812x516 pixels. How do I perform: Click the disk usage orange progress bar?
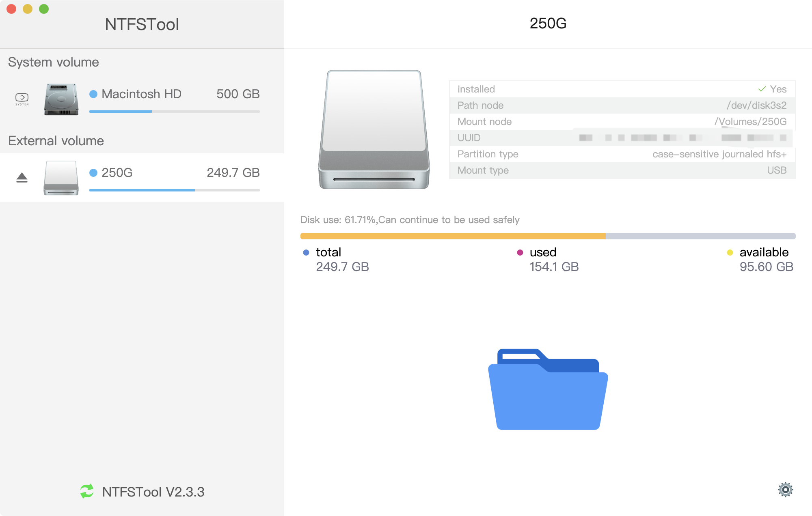(x=453, y=236)
